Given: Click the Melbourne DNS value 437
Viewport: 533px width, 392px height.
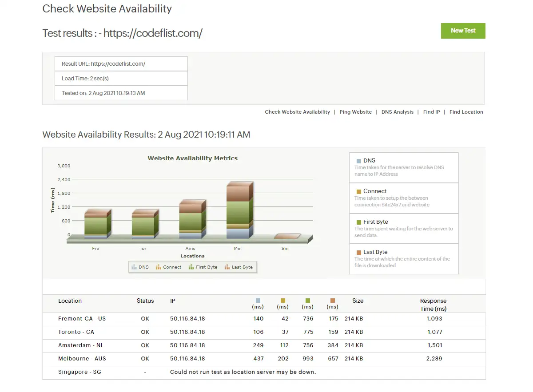Looking at the screenshot, I should pos(259,359).
